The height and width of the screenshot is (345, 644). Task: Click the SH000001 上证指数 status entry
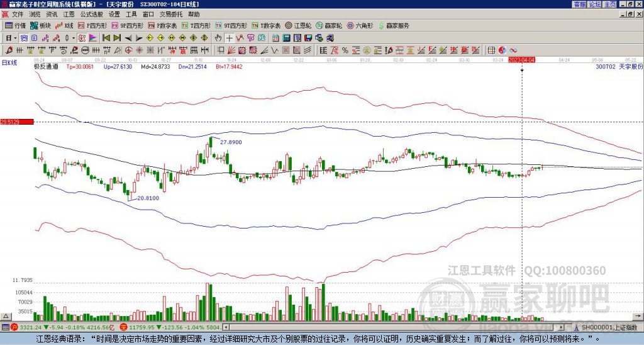[609, 327]
